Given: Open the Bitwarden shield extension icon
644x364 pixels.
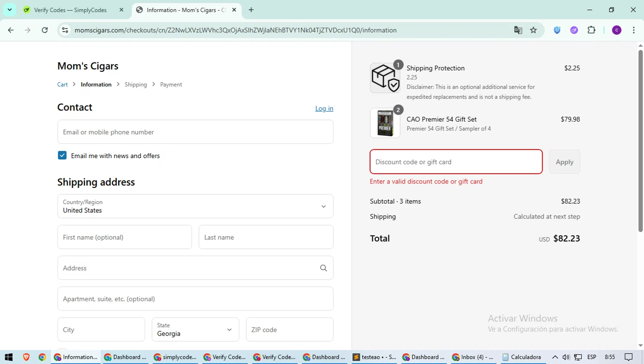Looking at the screenshot, I should (x=557, y=30).
